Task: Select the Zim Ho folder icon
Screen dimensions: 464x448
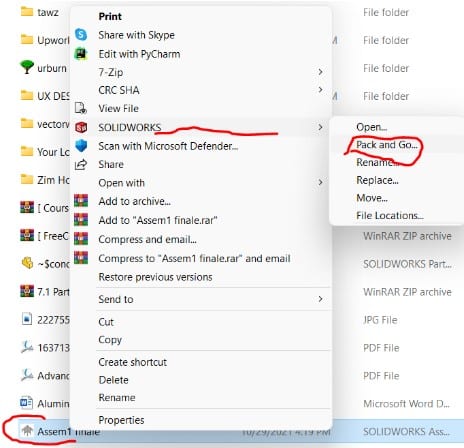Action: 27,180
